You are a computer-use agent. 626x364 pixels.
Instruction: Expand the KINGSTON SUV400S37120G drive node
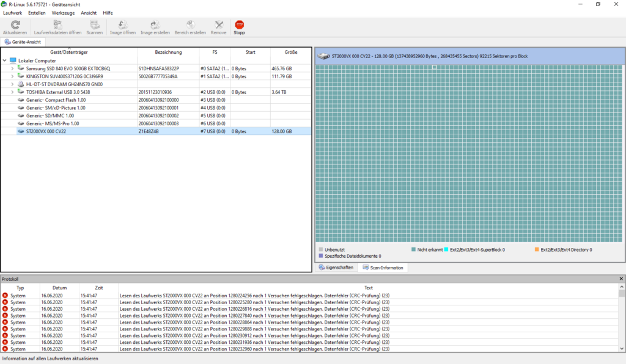point(12,76)
